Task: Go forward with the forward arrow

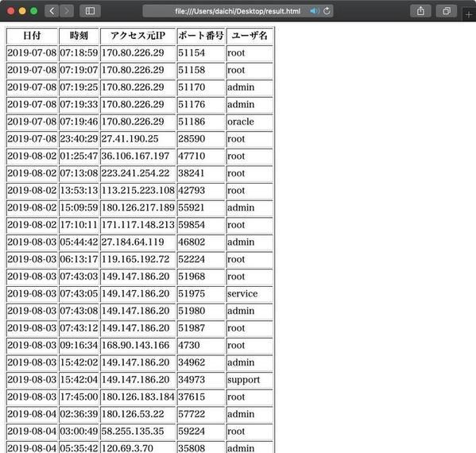Action: pos(67,11)
